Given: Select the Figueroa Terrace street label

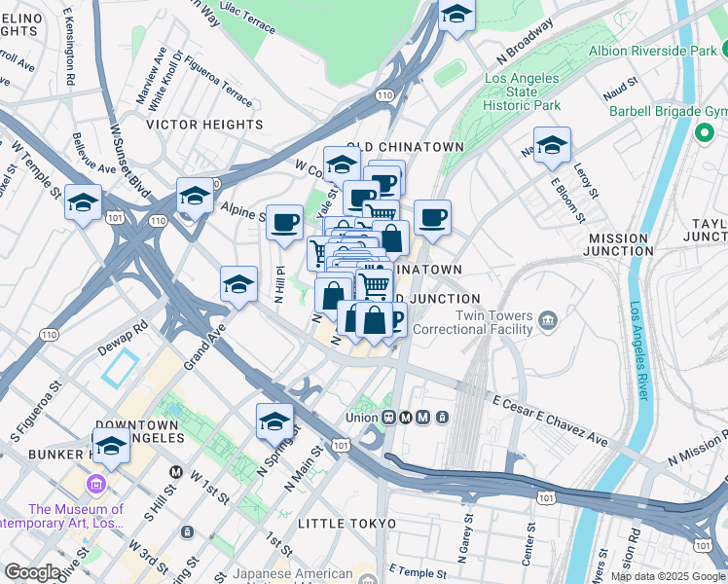Looking at the screenshot, I should point(218,81).
